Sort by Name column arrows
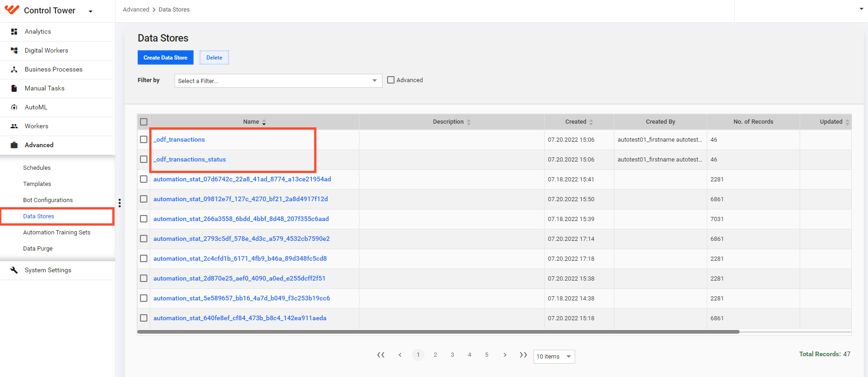This screenshot has width=868, height=377. pyautogui.click(x=264, y=122)
